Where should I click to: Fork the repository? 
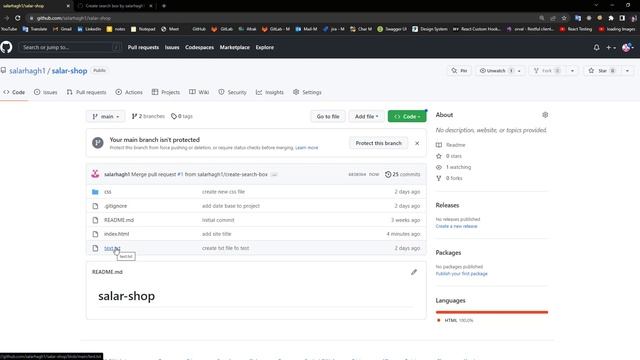click(x=547, y=71)
